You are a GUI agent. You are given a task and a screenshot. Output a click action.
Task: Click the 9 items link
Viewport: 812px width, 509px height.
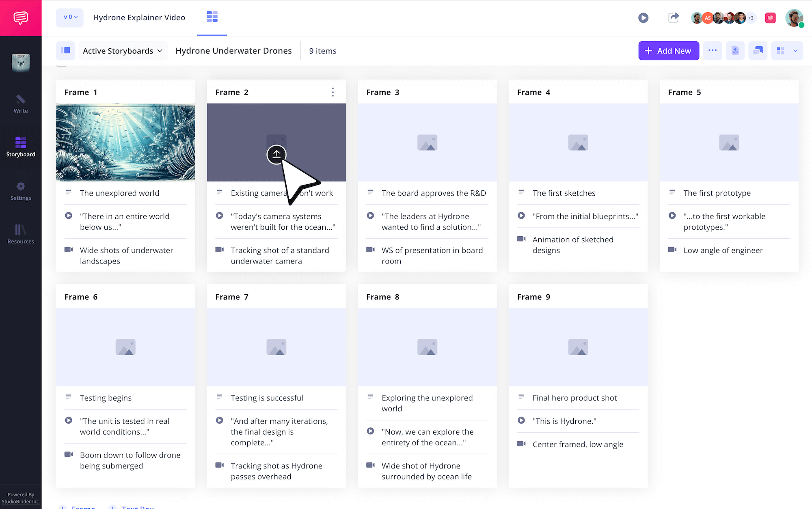tap(322, 51)
